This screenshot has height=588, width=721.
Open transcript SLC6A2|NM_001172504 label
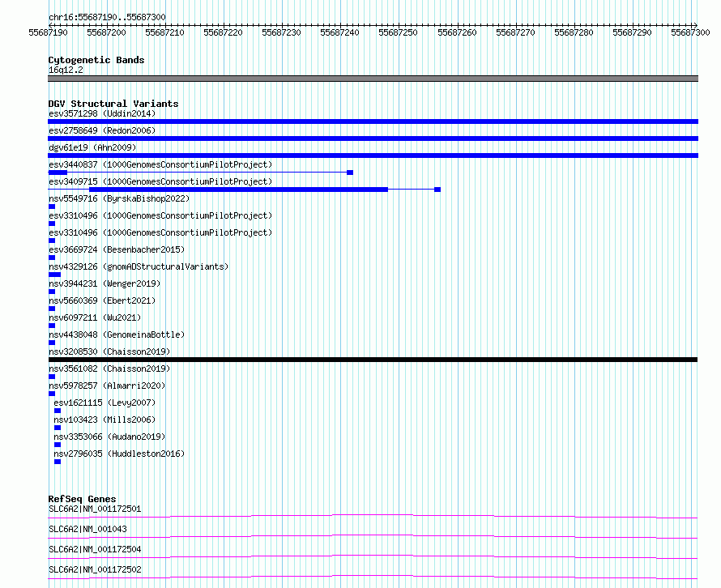click(95, 549)
